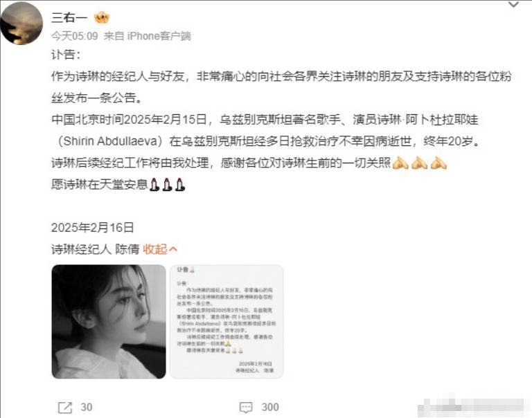
Task: Click the last candle emoji
Action: (180, 184)
